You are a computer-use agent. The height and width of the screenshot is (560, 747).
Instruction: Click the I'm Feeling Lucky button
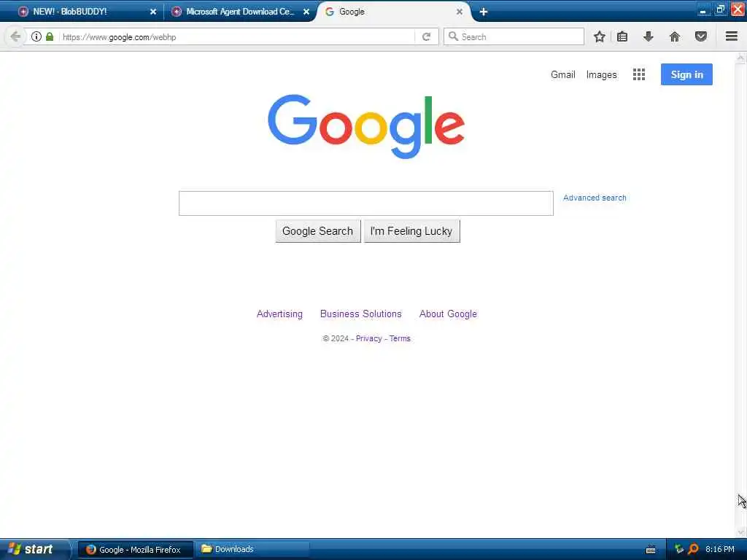click(411, 231)
